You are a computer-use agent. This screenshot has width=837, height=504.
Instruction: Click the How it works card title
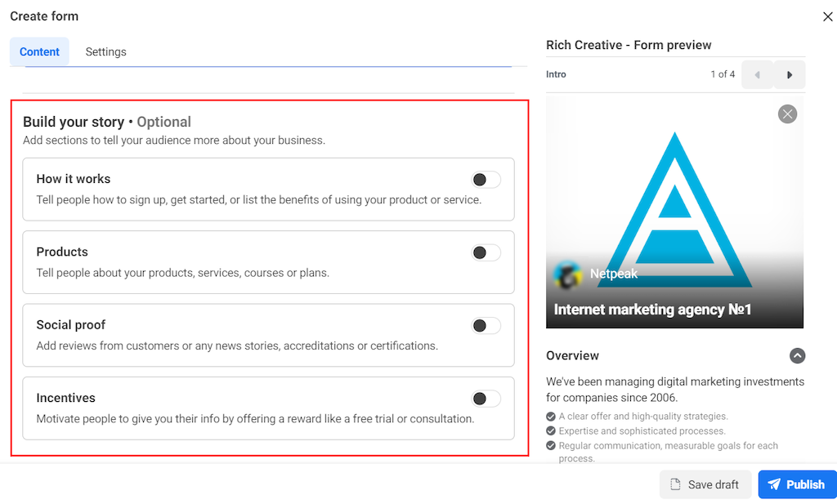tap(73, 179)
